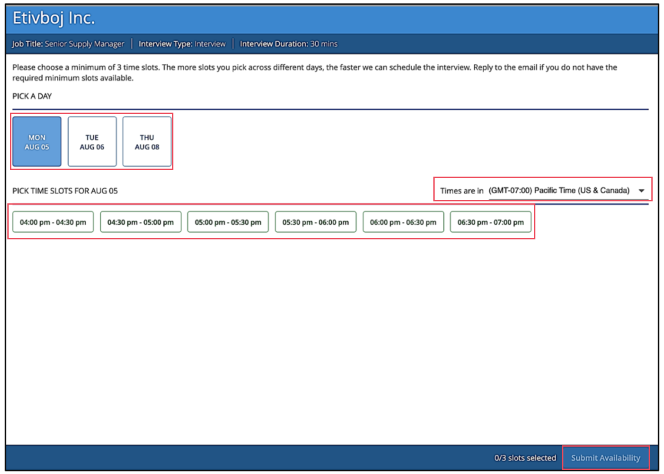
Task: Click the Interview Duration: 30 mins text
Action: tap(289, 44)
